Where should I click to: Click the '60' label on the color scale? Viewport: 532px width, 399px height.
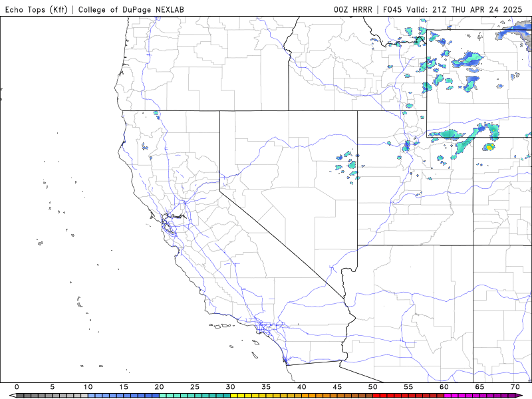click(x=444, y=387)
